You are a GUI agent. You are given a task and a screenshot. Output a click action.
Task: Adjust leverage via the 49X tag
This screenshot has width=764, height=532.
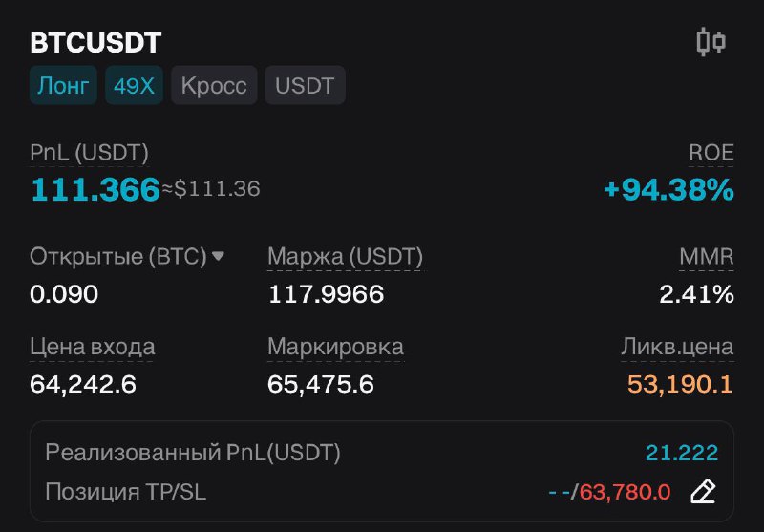tap(134, 85)
